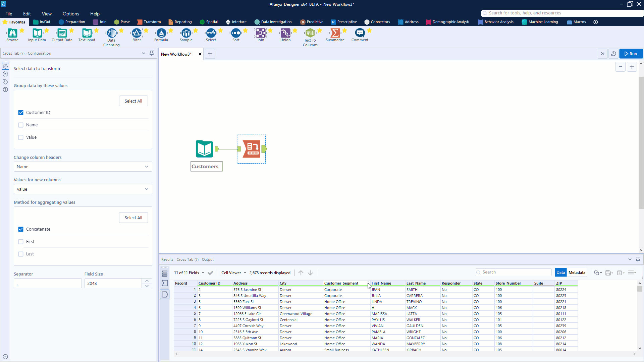Choose the Union tool icon
644x362 pixels.
pyautogui.click(x=285, y=33)
